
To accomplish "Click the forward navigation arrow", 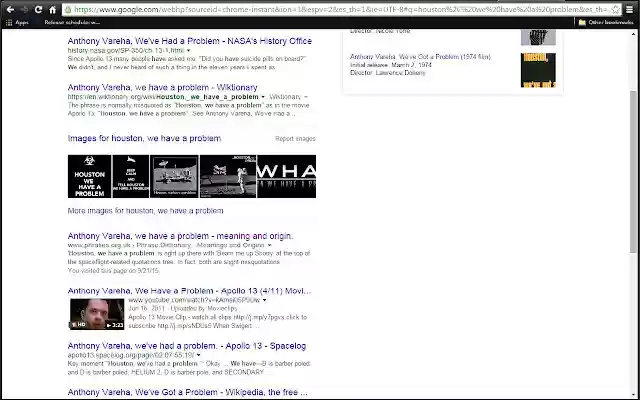I will 24,9.
